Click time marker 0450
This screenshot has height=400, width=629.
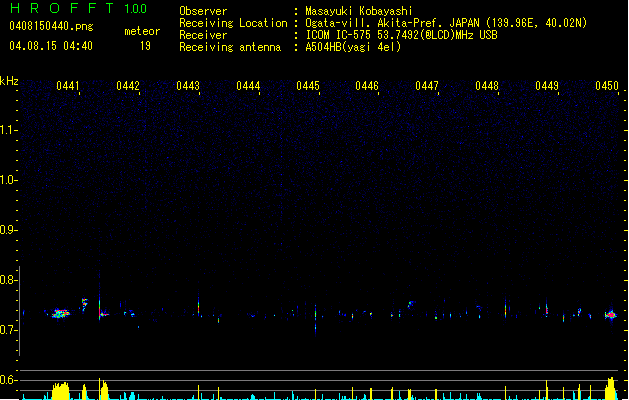point(607,86)
